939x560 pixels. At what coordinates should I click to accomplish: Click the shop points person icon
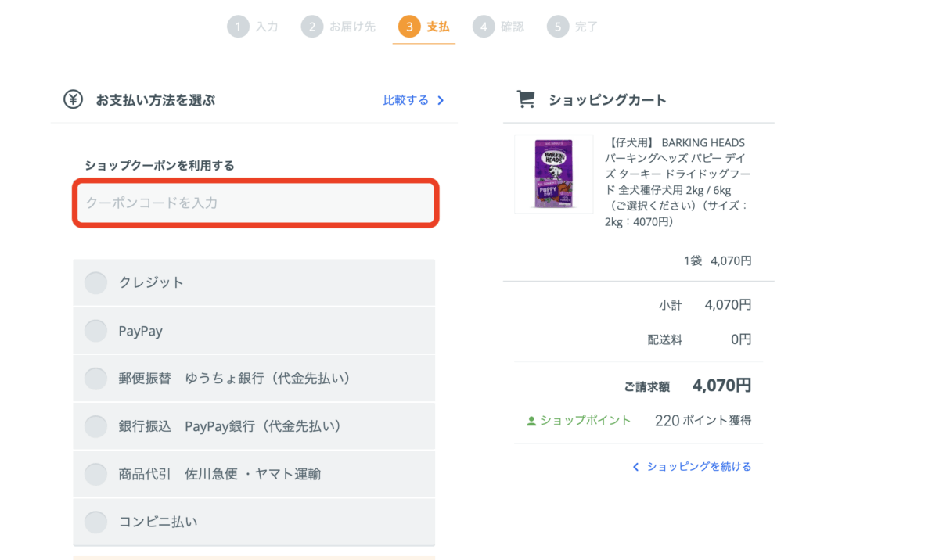[x=531, y=421]
